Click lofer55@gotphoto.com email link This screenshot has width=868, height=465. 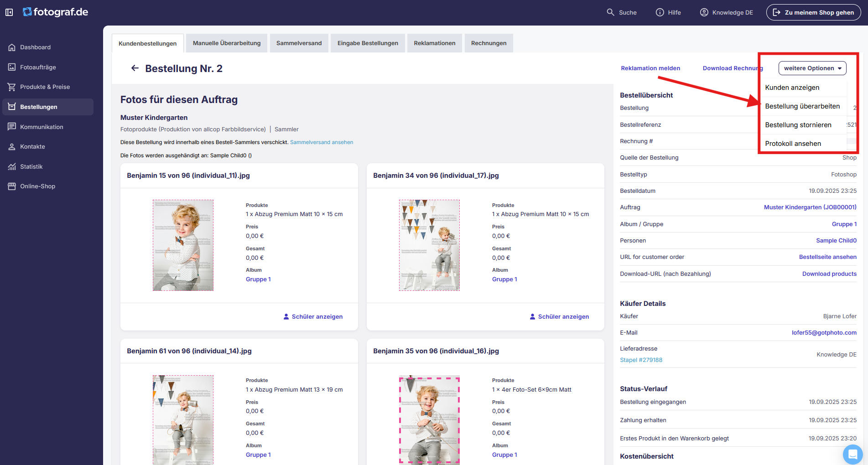click(824, 333)
